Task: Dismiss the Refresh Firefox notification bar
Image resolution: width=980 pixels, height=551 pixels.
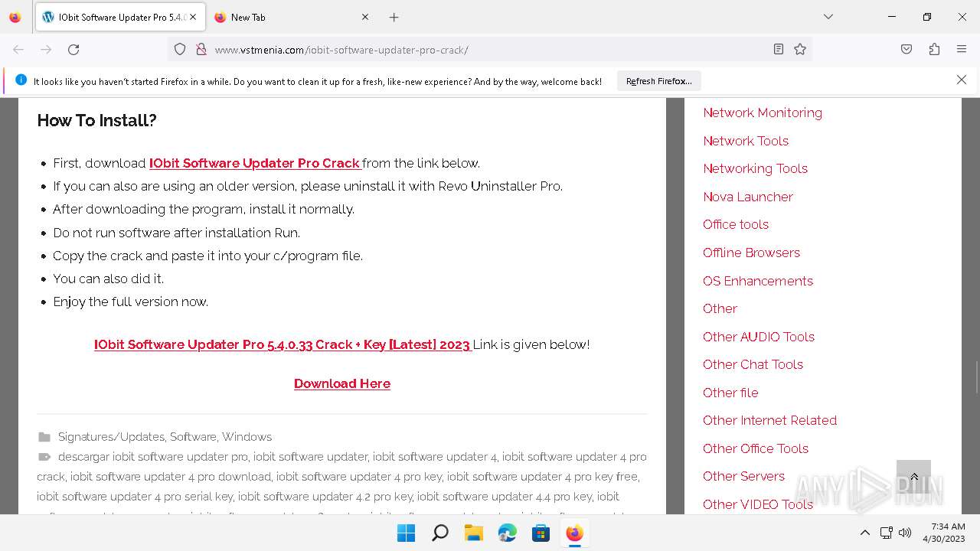Action: pyautogui.click(x=962, y=80)
